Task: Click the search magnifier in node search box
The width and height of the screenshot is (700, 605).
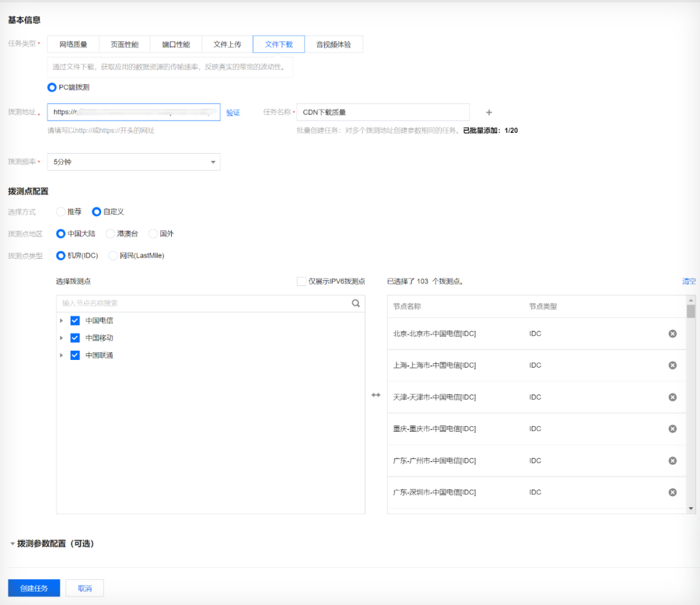Action: [x=355, y=303]
